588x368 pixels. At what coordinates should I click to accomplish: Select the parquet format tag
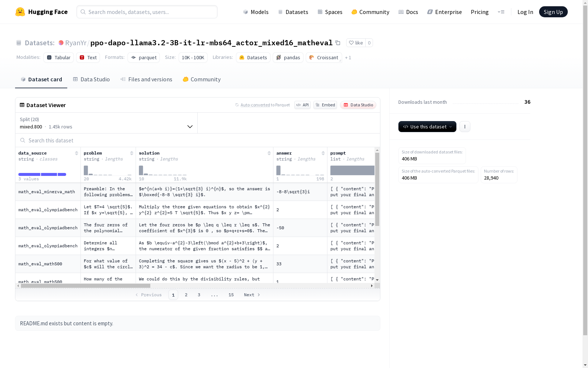tap(144, 57)
